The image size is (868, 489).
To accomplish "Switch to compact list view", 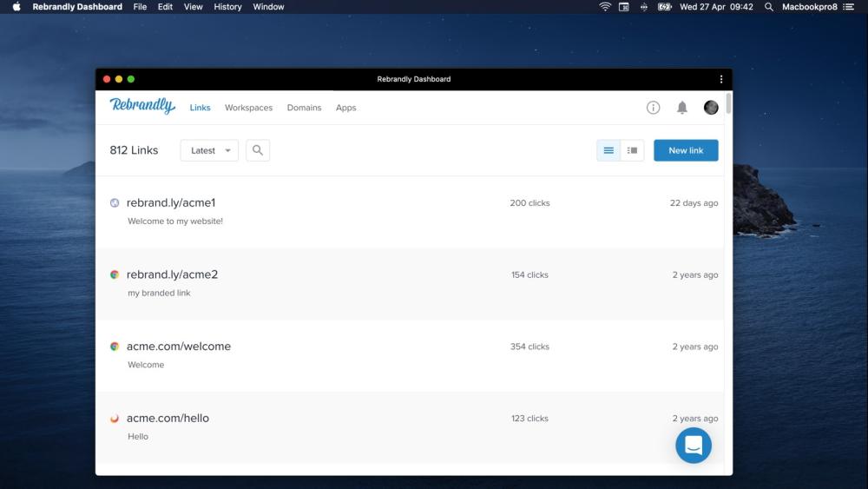I will 608,150.
